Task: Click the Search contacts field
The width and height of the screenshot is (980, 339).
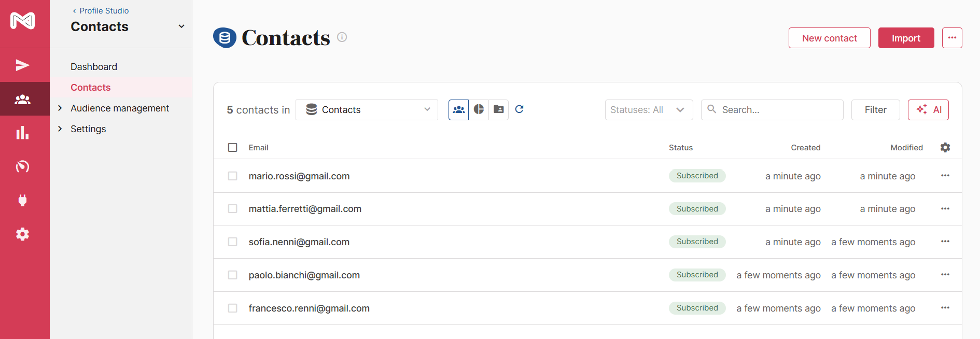Action: click(772, 110)
